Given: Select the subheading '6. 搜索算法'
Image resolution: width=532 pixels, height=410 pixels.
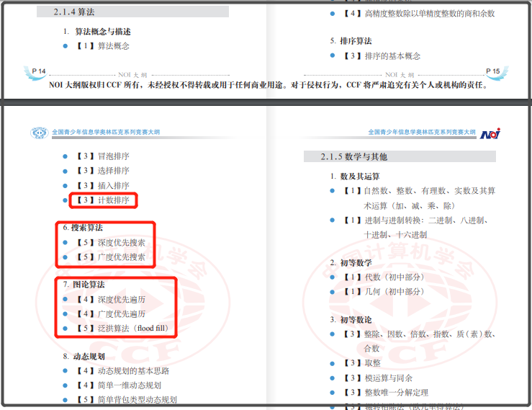Looking at the screenshot, I should (x=83, y=228).
